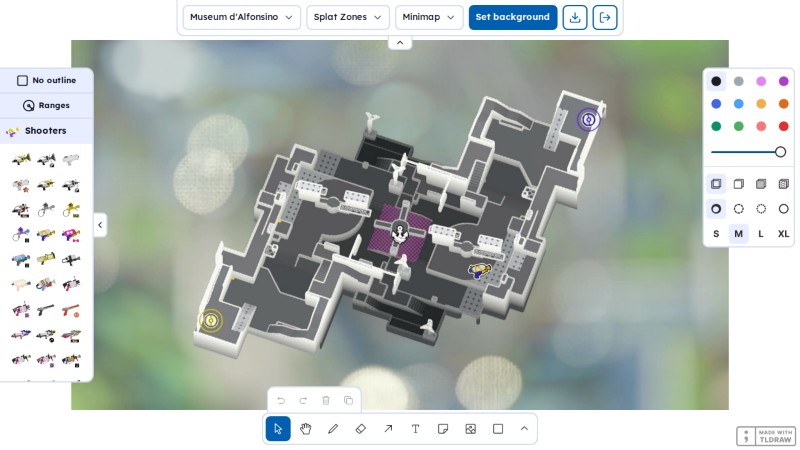Click the Set background button
The image size is (800, 450).
(513, 17)
